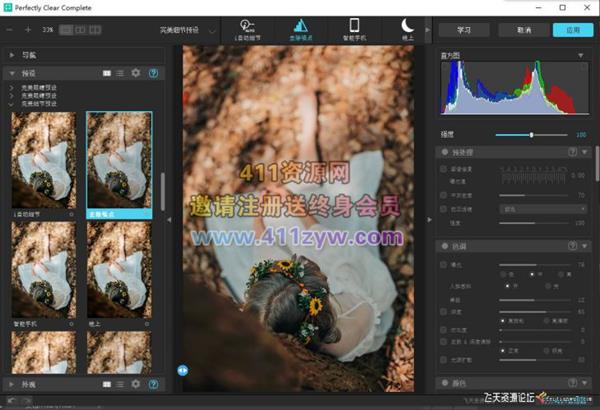Select the top-left preset thumbnail
Viewport: 600px width, 410px height.
[x=43, y=160]
